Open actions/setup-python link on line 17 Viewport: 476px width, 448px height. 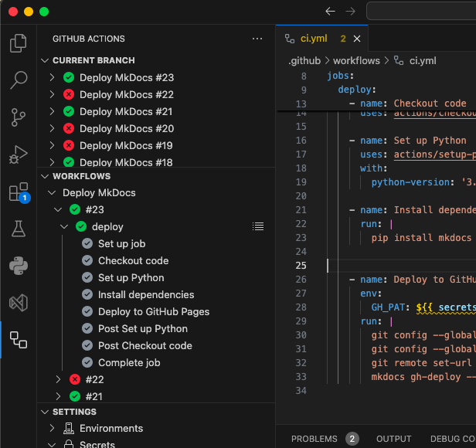pyautogui.click(x=435, y=154)
